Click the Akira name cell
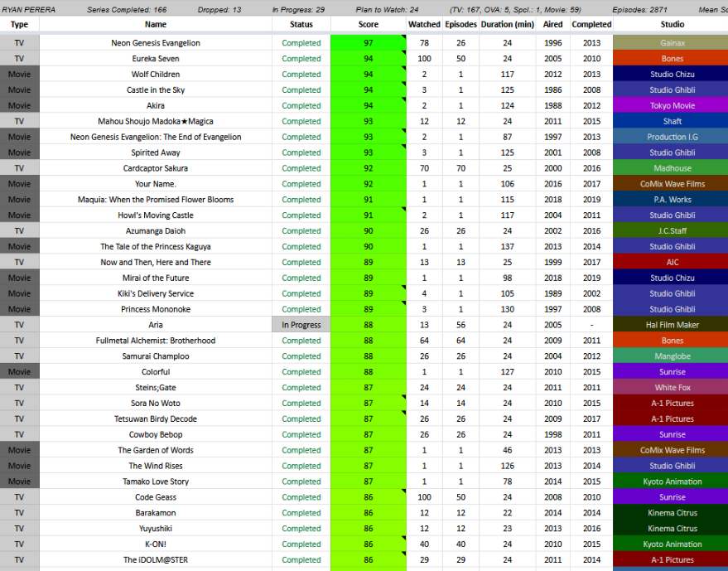Screen dimensions: 728x571 coord(156,105)
